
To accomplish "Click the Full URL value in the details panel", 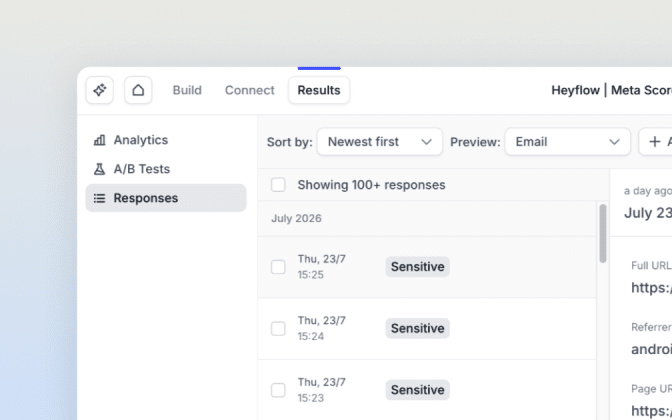I will tap(651, 288).
